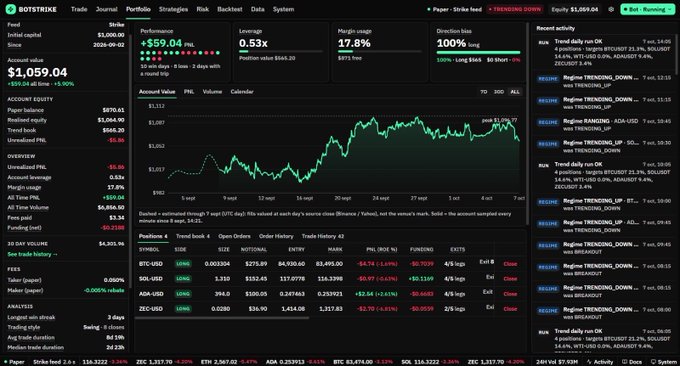Click the 24H Vol $7.93M readout
The width and height of the screenshot is (680, 366).
(557, 362)
